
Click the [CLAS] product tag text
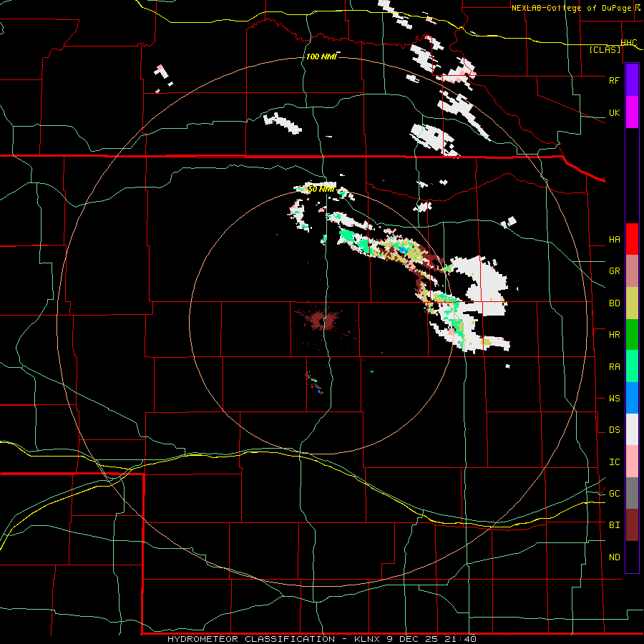605,49
